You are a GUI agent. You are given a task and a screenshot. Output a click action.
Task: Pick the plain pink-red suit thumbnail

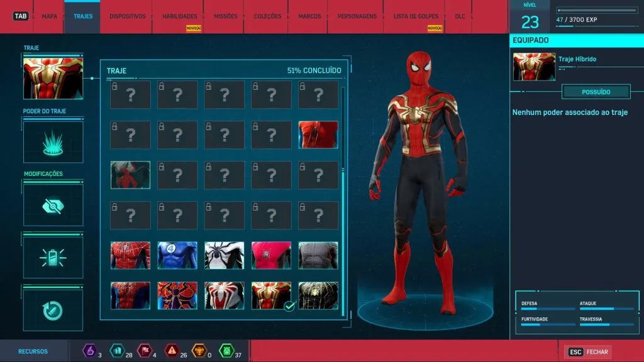pyautogui.click(x=271, y=255)
